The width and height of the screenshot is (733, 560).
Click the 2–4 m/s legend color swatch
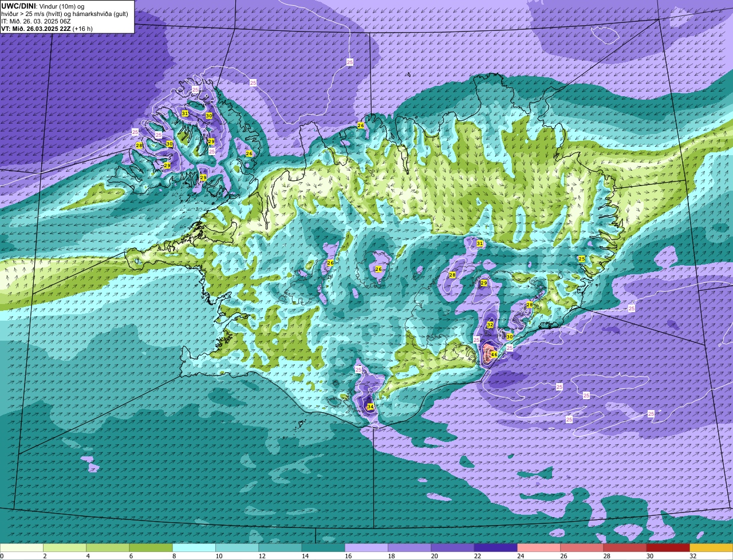coord(65,547)
